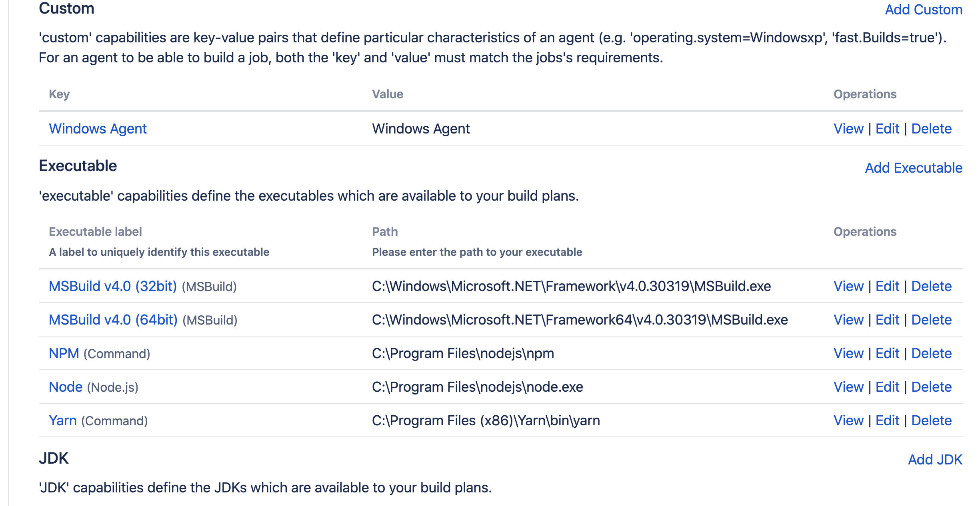Edit the NPM command capability
This screenshot has height=506, width=980.
(887, 353)
